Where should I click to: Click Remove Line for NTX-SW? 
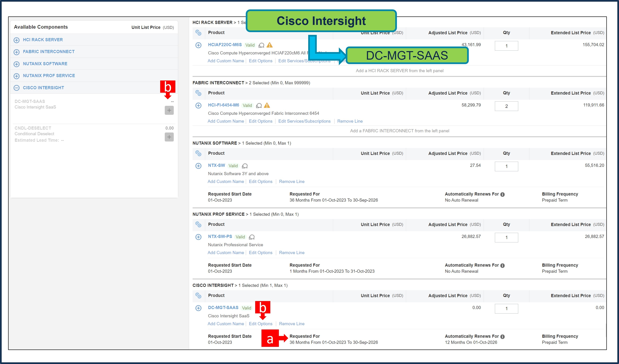click(292, 182)
